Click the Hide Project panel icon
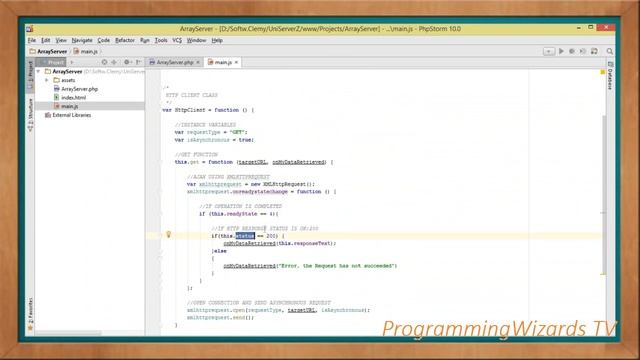The width and height of the screenshot is (640, 360). (x=138, y=62)
